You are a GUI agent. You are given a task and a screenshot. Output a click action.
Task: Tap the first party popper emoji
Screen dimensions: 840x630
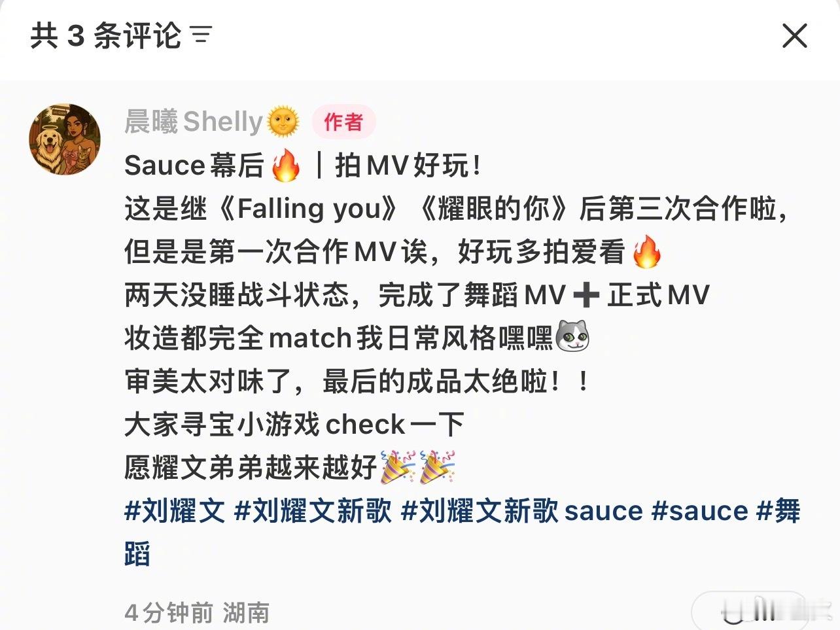click(398, 467)
